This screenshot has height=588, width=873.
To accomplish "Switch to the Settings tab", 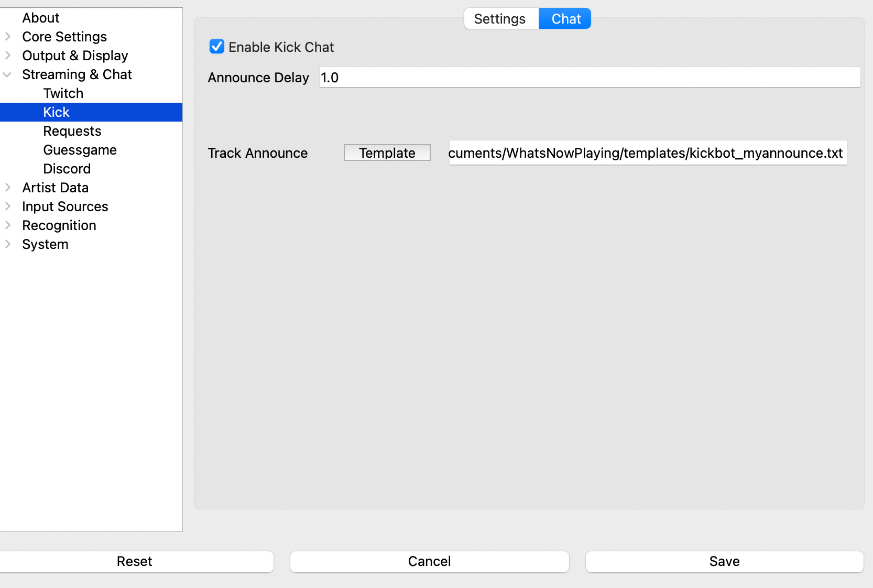I will 500,18.
